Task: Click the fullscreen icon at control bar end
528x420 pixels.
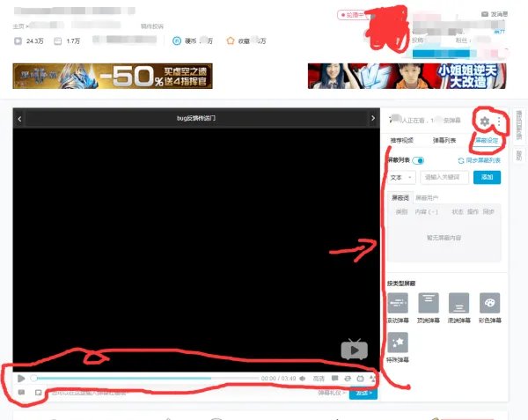Action: point(372,379)
